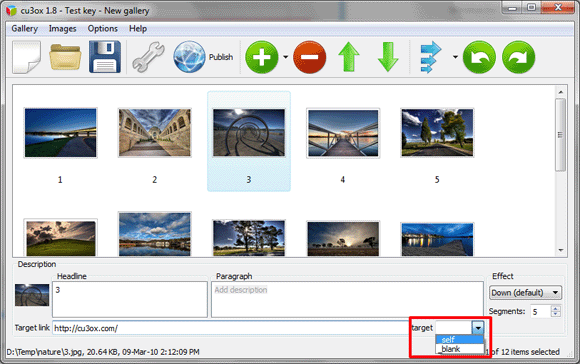Create a new gallery with blank page icon

(x=26, y=57)
